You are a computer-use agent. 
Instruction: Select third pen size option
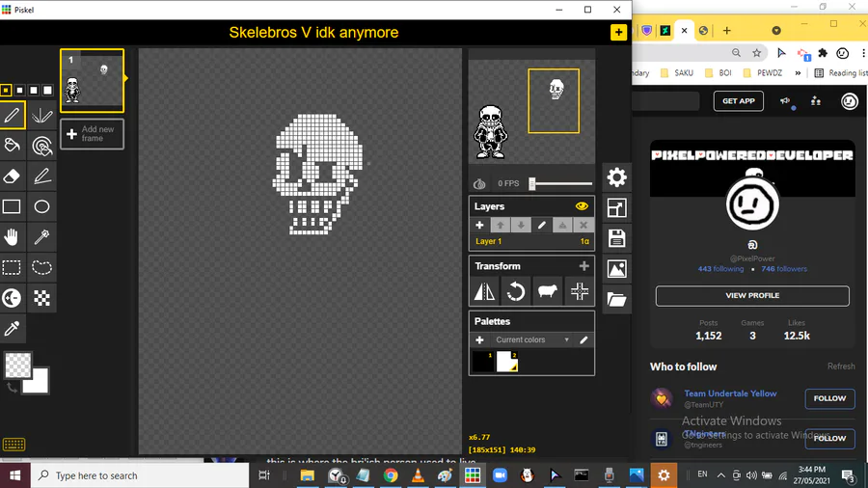coord(34,91)
